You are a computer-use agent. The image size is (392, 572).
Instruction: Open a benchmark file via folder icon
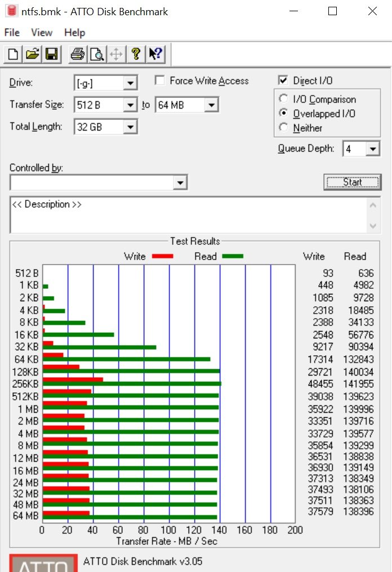(32, 55)
